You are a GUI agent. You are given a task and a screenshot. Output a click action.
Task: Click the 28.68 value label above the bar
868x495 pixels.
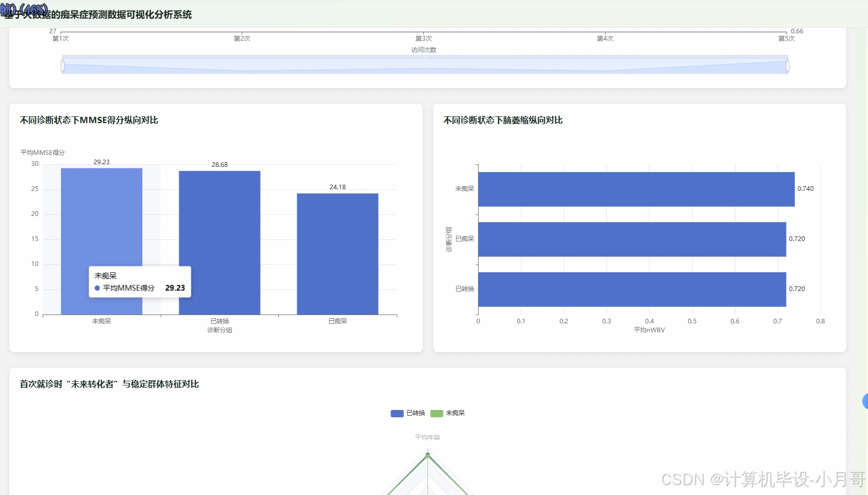pyautogui.click(x=219, y=165)
